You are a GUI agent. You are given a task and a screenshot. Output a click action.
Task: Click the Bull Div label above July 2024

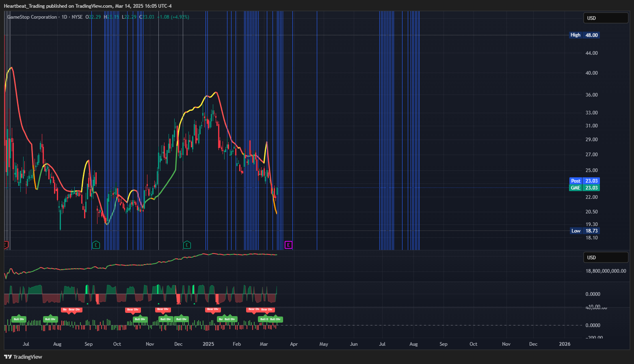point(19,319)
